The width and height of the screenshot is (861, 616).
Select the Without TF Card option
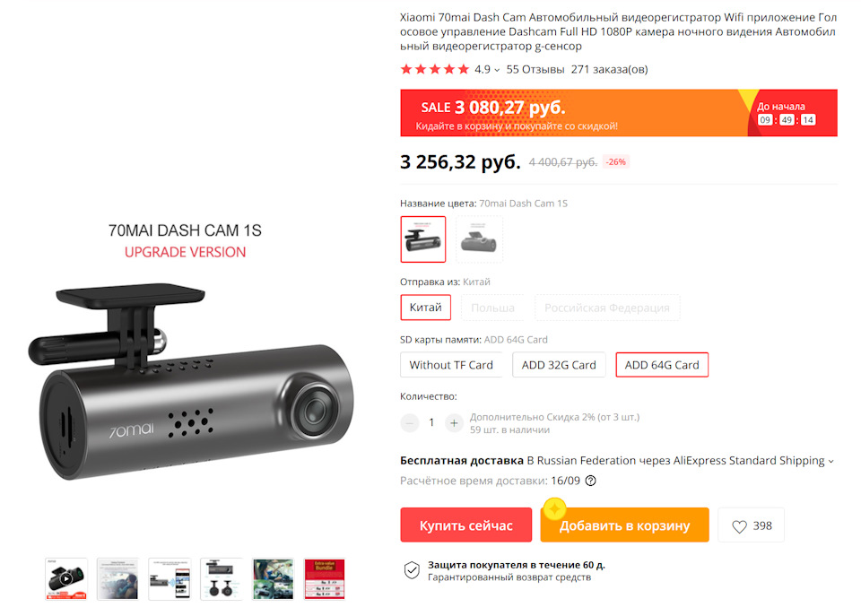(451, 365)
